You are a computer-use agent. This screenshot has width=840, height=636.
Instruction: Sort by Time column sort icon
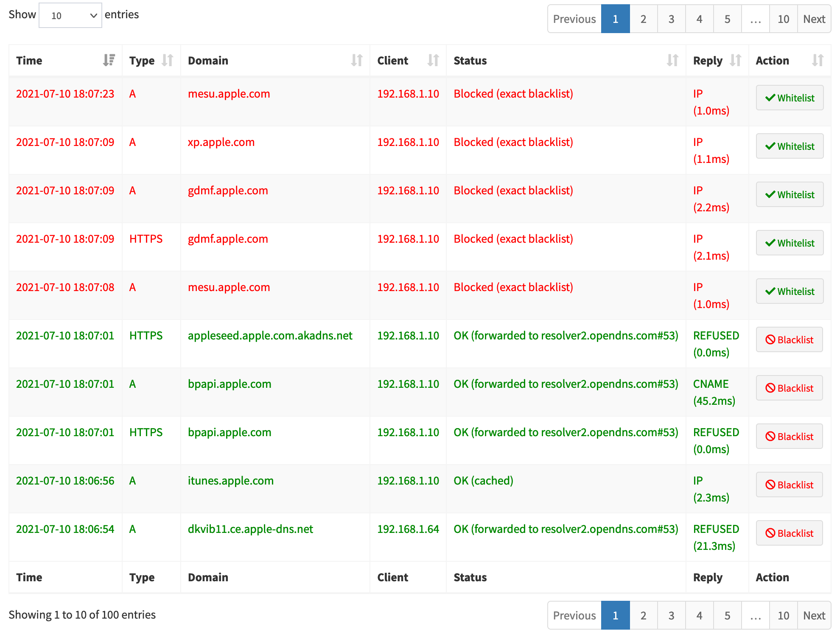point(109,60)
